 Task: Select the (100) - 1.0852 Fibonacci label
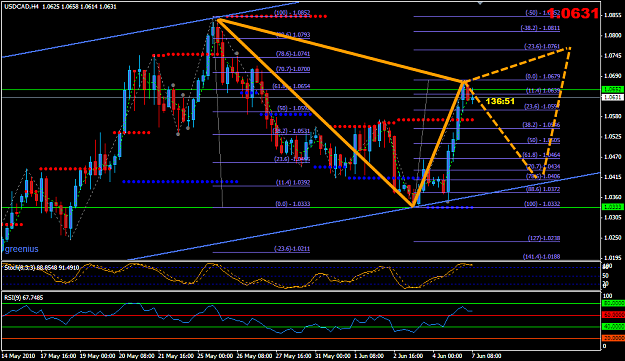click(292, 13)
